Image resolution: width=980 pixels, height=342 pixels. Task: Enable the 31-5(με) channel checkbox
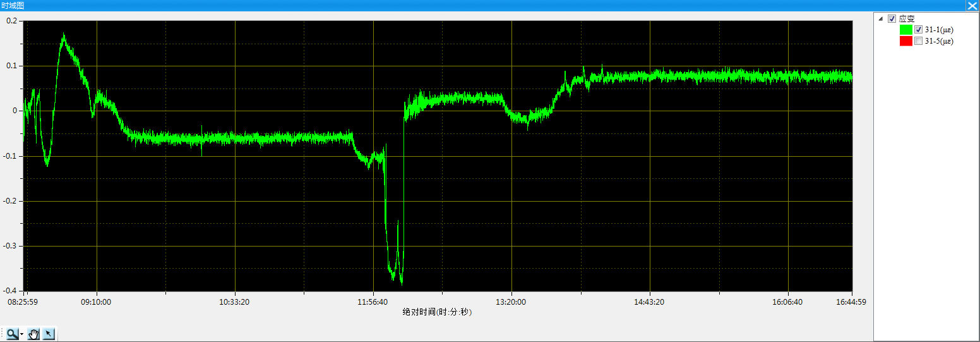(x=918, y=41)
